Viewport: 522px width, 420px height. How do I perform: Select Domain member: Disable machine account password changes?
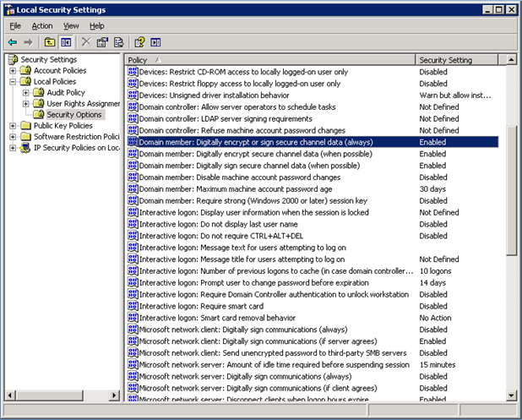click(x=240, y=177)
